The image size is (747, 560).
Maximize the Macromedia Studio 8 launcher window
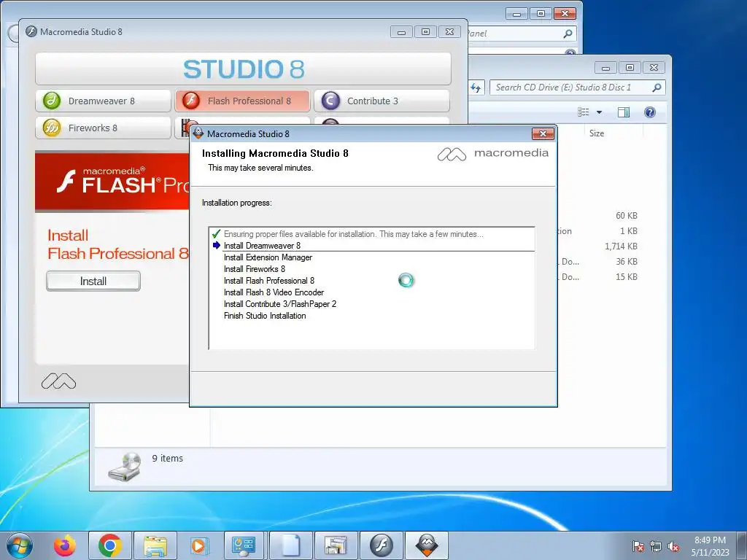click(x=425, y=32)
